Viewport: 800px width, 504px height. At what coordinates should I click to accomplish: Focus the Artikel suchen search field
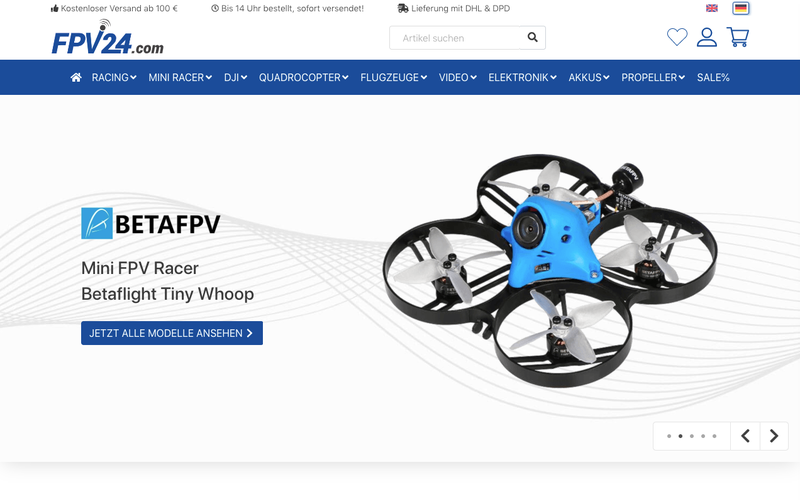455,38
